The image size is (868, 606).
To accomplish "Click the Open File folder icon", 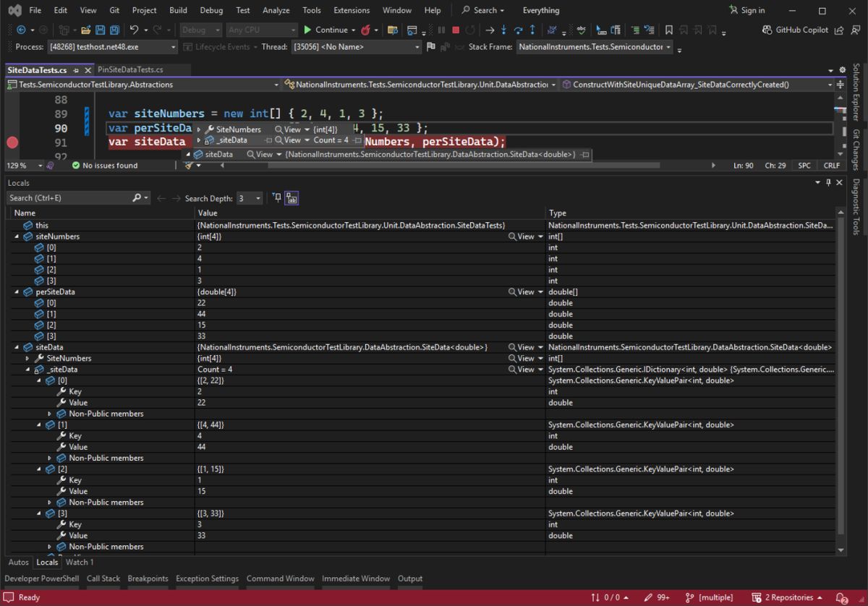I will [x=86, y=30].
